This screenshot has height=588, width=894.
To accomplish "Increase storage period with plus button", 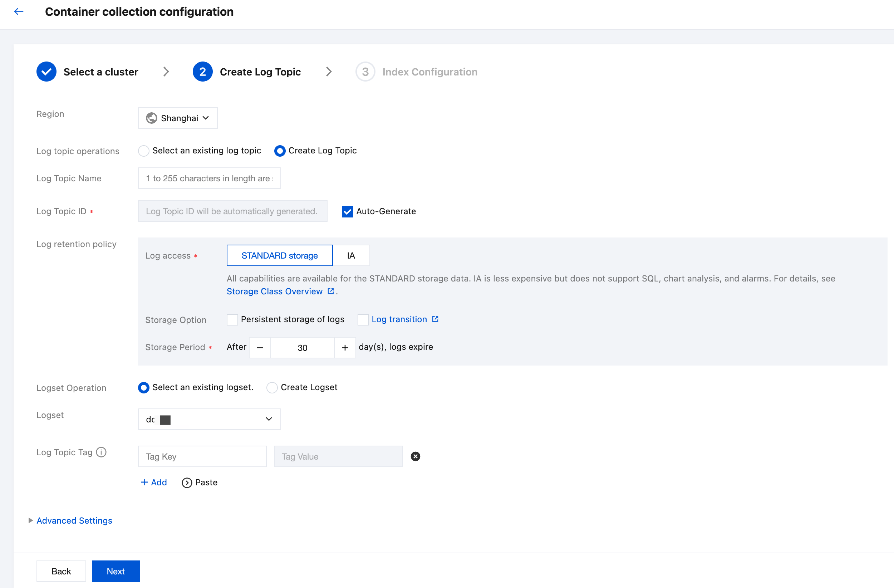I will tap(345, 348).
